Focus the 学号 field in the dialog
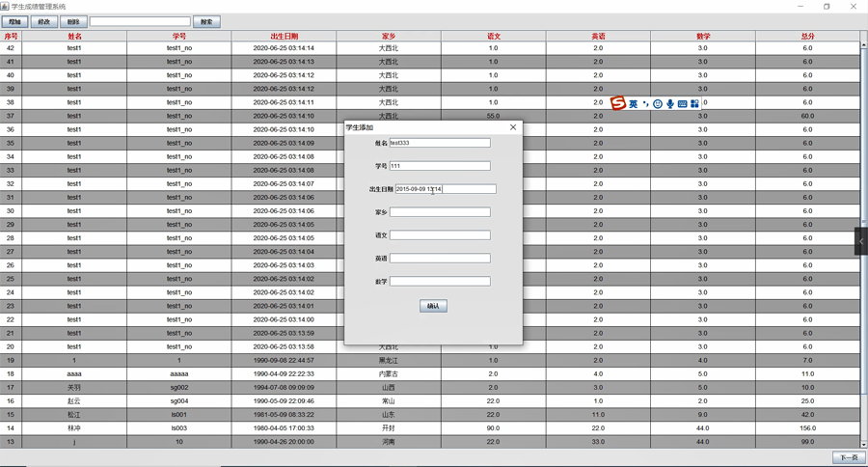Image resolution: width=868 pixels, height=467 pixels. (x=440, y=166)
